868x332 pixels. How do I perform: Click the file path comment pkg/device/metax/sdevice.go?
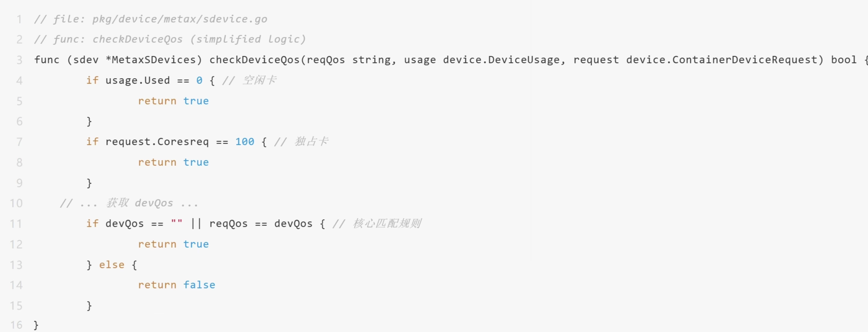[180, 19]
